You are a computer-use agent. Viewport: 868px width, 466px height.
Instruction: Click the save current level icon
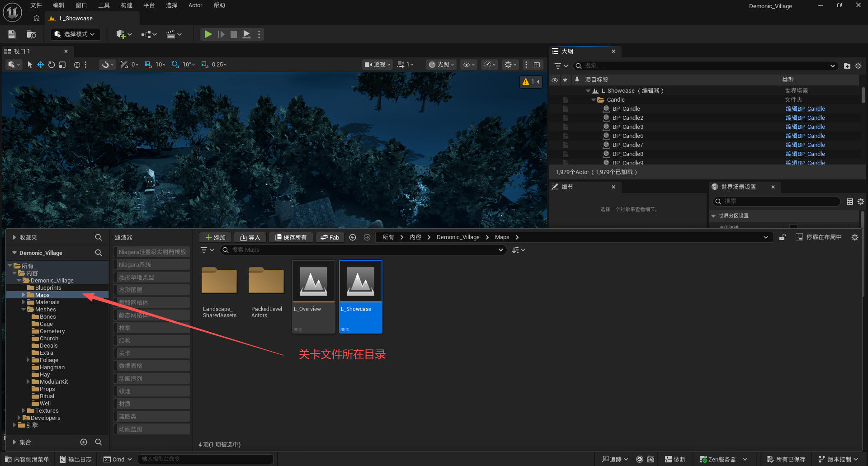pyautogui.click(x=12, y=34)
